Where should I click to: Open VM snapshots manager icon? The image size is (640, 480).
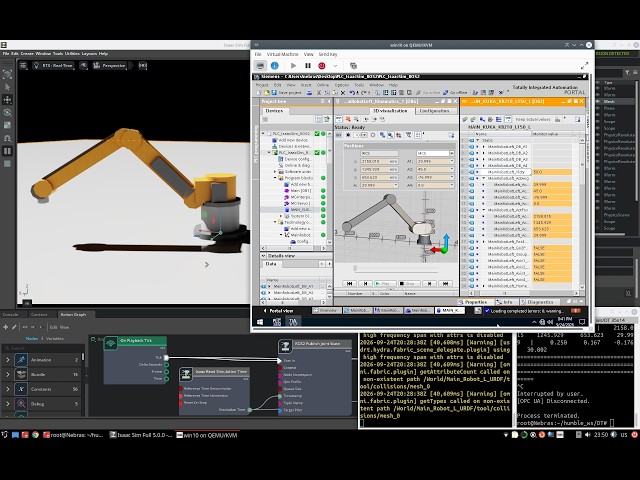pos(353,66)
